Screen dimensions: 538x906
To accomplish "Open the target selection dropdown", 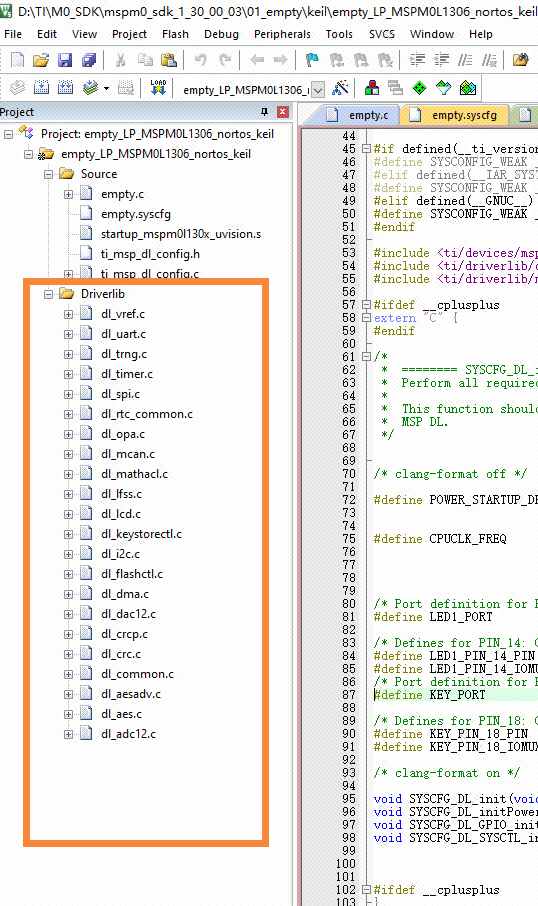I will click(318, 90).
